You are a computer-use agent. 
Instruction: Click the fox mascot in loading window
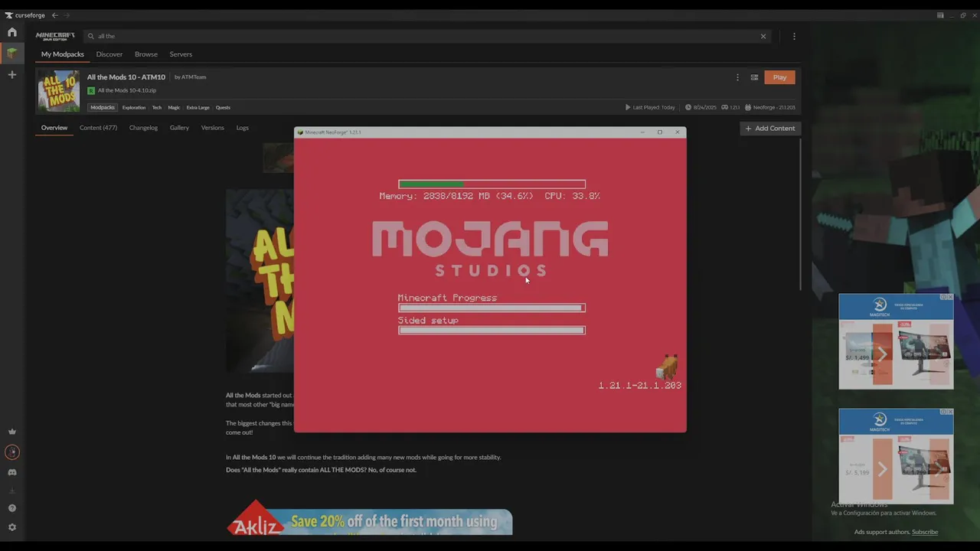tap(667, 367)
